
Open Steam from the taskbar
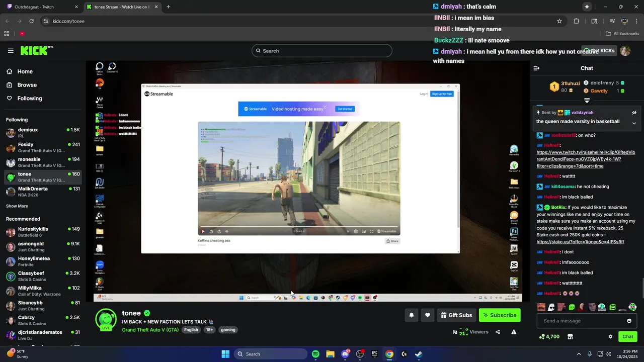click(419, 354)
